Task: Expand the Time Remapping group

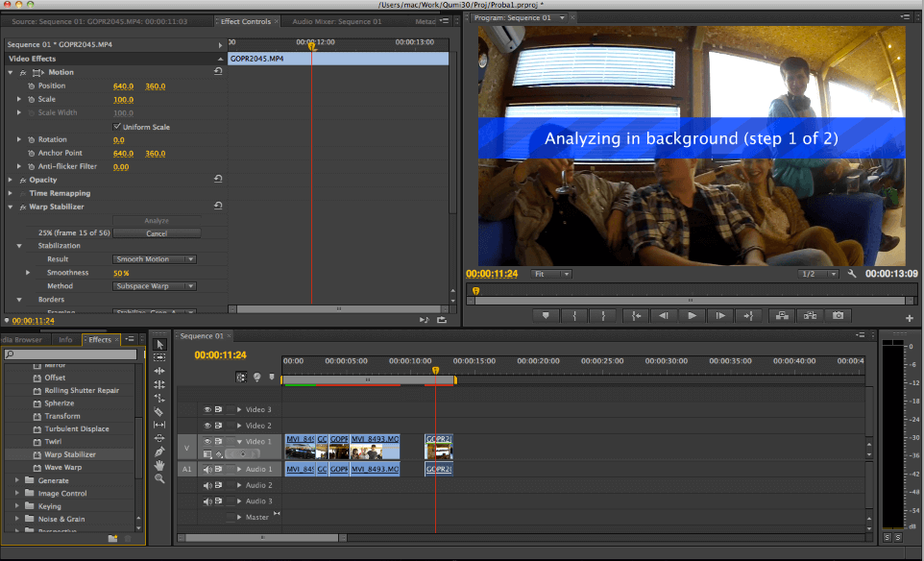Action: click(x=10, y=193)
